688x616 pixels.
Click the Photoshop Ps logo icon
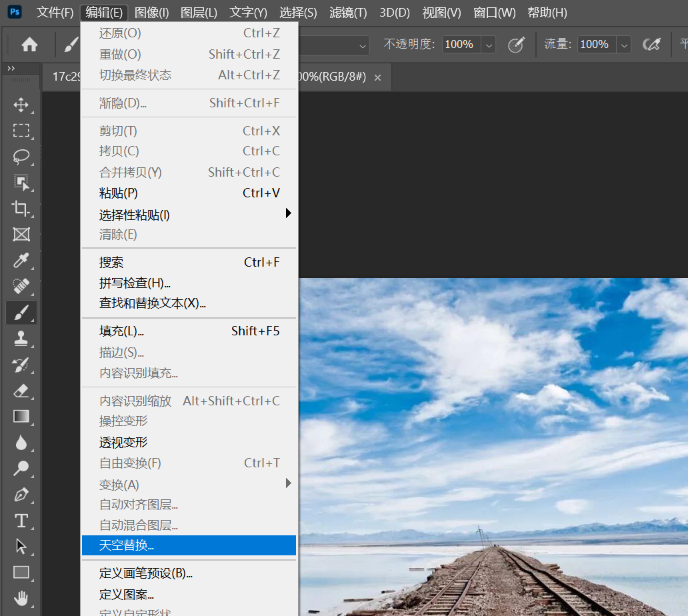tap(15, 12)
